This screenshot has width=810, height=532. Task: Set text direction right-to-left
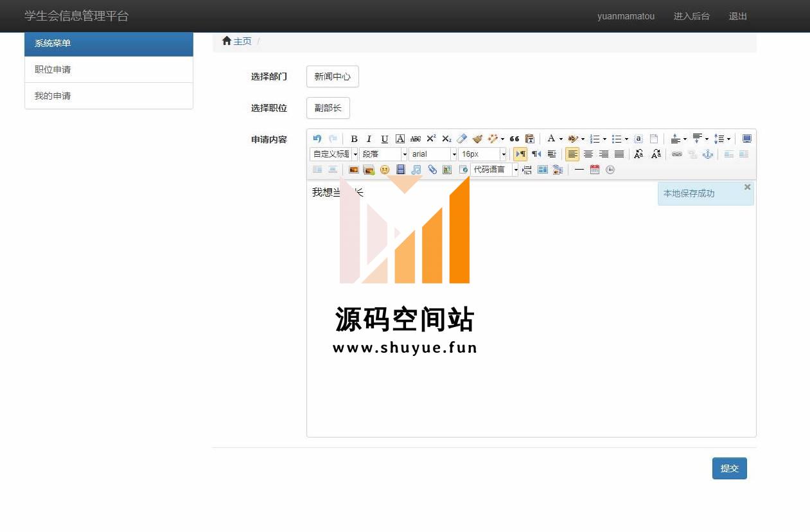point(536,154)
